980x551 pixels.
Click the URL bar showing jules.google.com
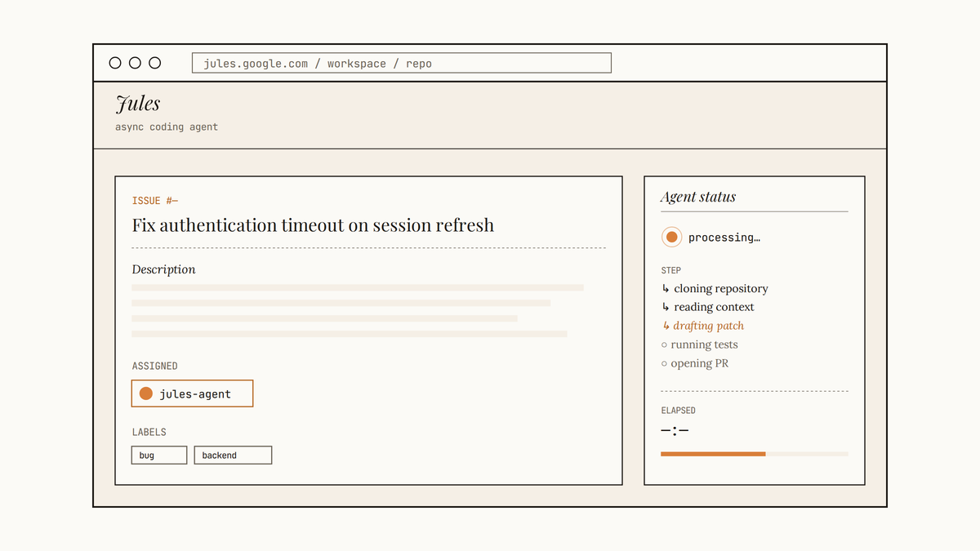pos(402,63)
